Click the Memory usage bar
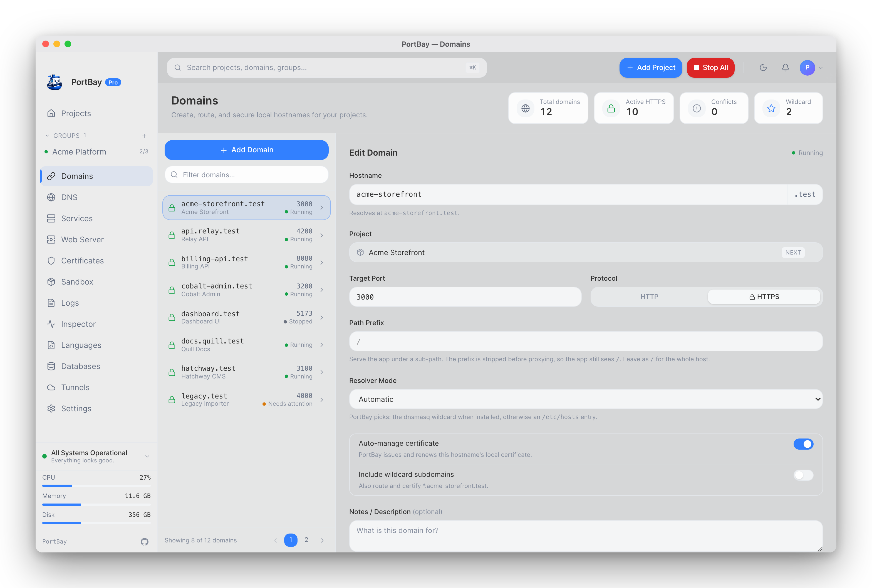 [x=96, y=505]
